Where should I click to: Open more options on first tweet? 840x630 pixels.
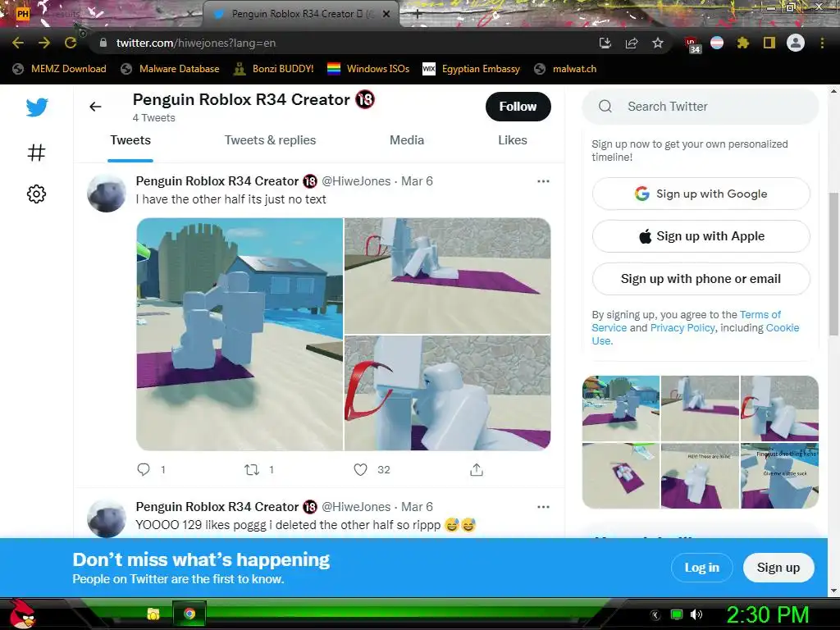[543, 181]
